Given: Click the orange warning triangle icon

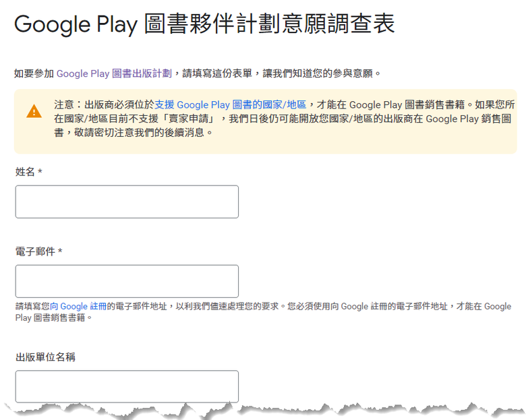Looking at the screenshot, I should [x=34, y=112].
